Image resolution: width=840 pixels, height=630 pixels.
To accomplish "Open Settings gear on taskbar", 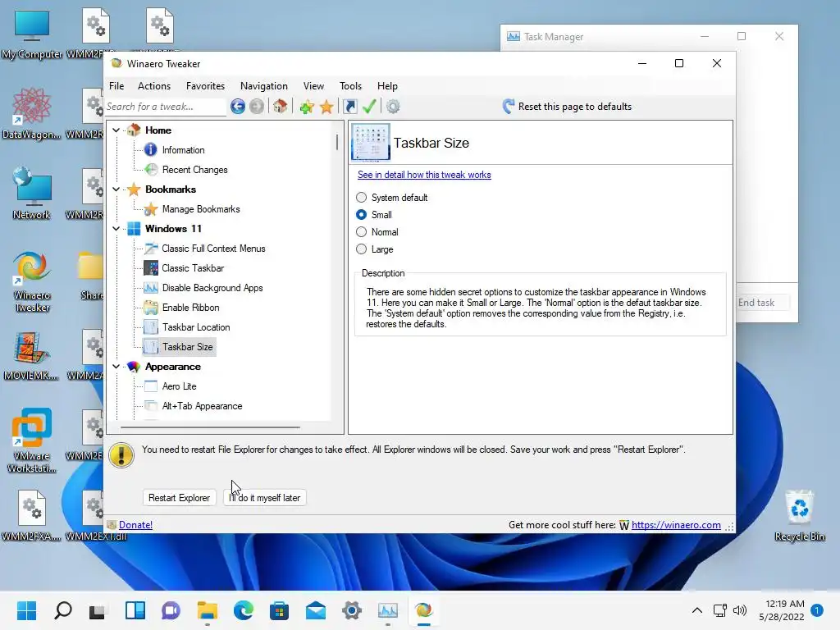I will [352, 610].
